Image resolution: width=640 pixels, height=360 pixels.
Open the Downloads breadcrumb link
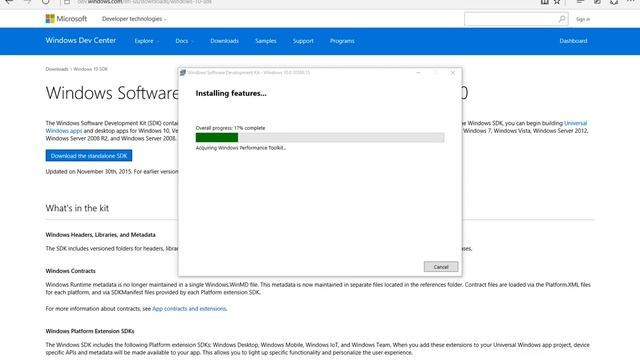[x=57, y=69]
